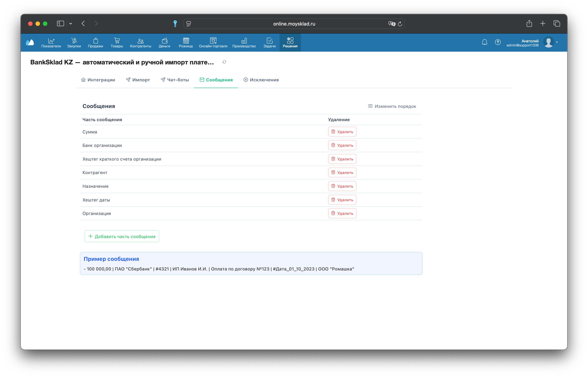The width and height of the screenshot is (588, 377).
Task: Delete the Банк организации message part
Action: click(342, 145)
